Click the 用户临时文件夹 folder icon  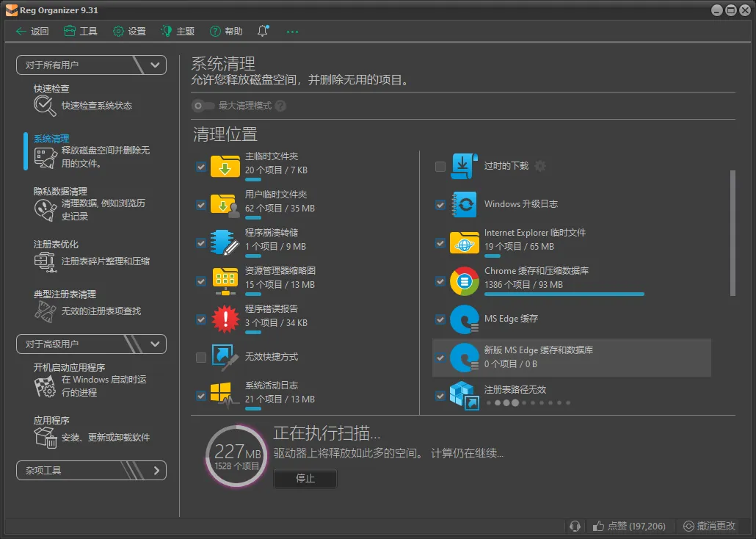tap(225, 205)
